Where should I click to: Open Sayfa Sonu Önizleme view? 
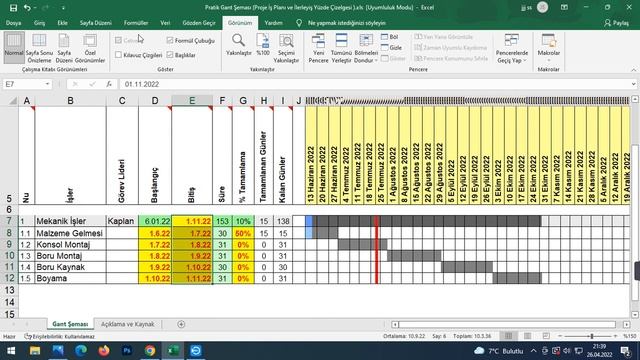[x=39, y=48]
